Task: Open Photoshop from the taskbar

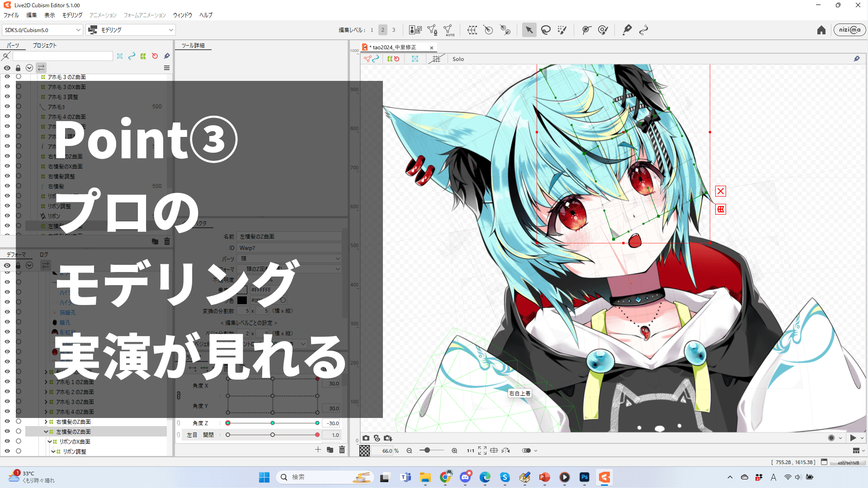Action: click(x=585, y=478)
